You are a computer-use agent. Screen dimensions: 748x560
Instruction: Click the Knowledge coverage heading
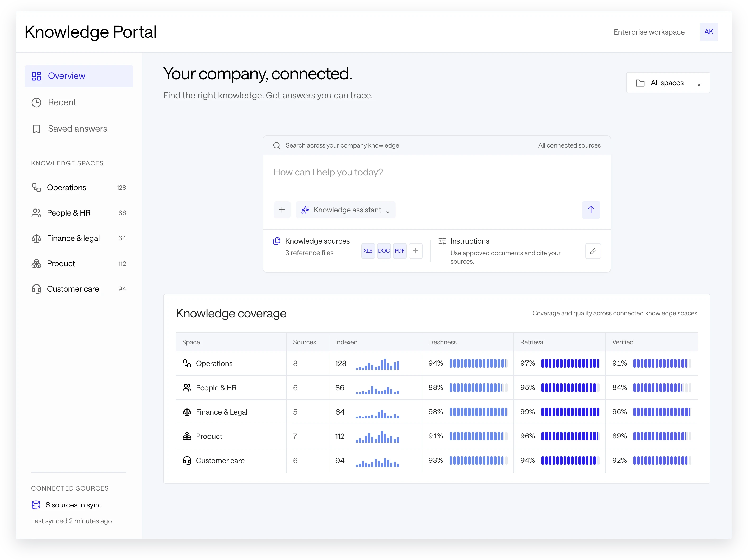pos(231,313)
